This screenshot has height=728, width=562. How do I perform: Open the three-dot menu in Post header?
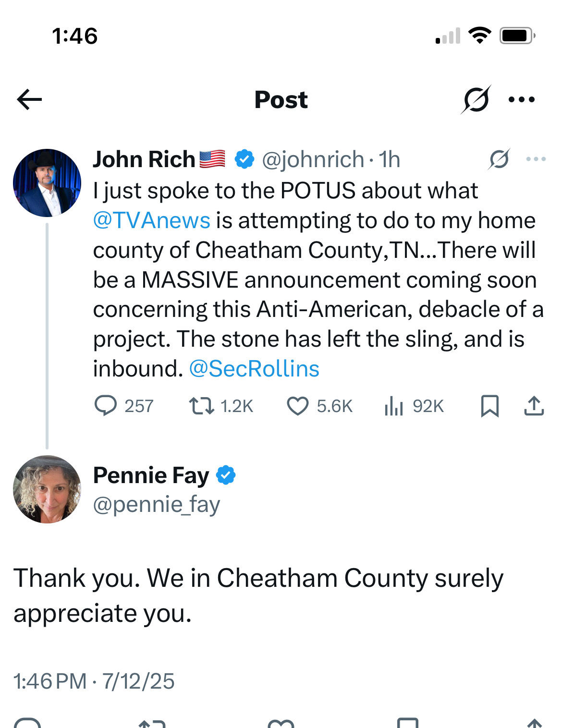pyautogui.click(x=522, y=100)
